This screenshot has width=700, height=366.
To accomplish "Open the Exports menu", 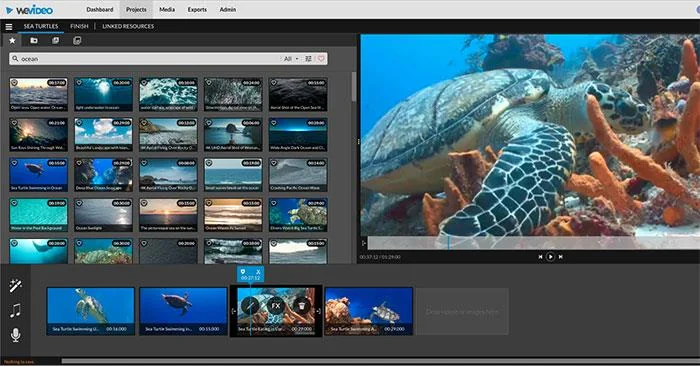I will coord(197,9).
